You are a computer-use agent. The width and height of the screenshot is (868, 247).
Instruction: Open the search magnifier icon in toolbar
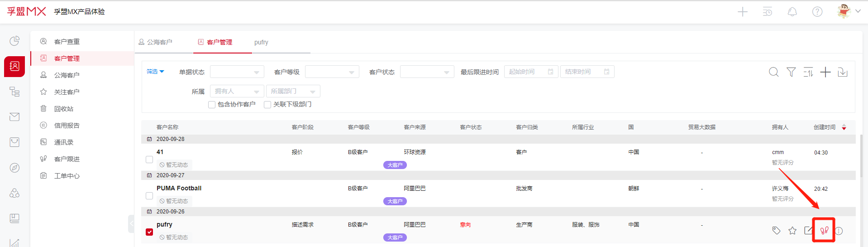tap(774, 72)
